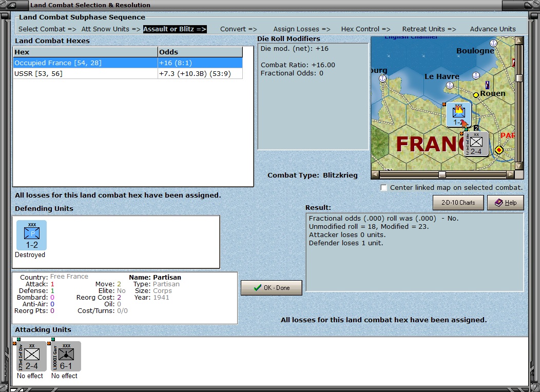Image resolution: width=540 pixels, height=392 pixels.
Task: Click the Fractional Odds: 0 text
Action: coord(292,73)
